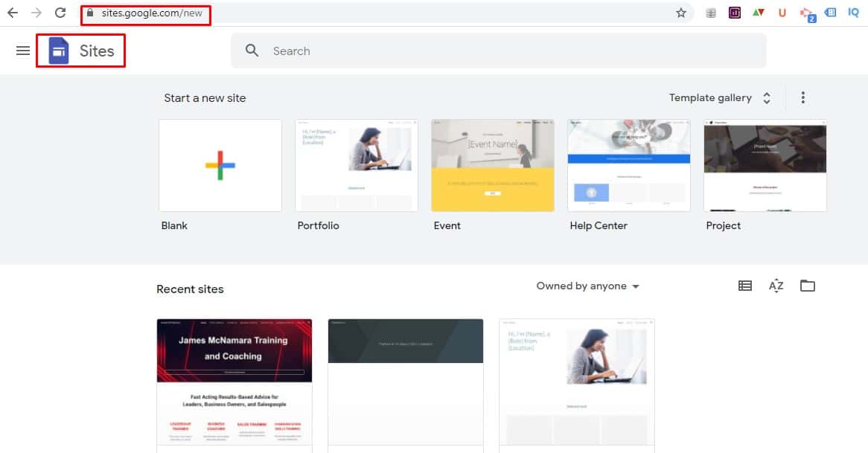Click the Project template label

click(723, 225)
